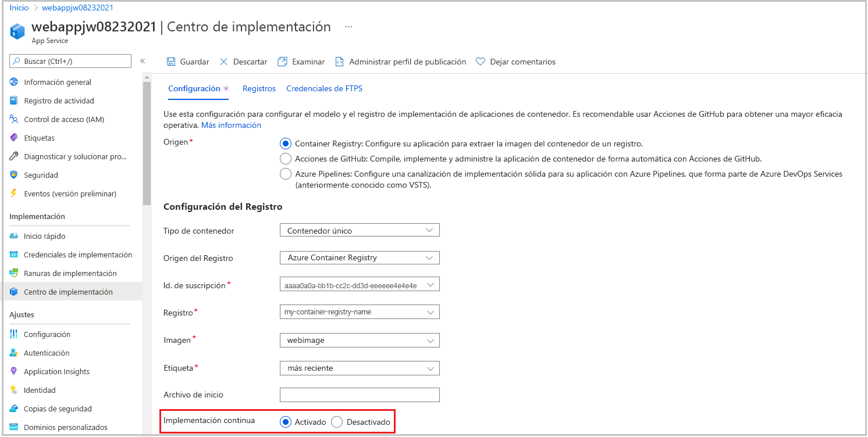Image resolution: width=868 pixels, height=437 pixels.
Task: Click the Eventos lightning bolt icon
Action: point(14,194)
